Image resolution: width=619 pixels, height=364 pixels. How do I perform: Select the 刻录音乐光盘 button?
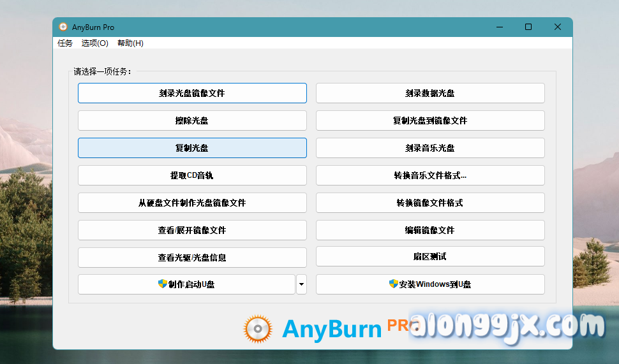tap(430, 148)
